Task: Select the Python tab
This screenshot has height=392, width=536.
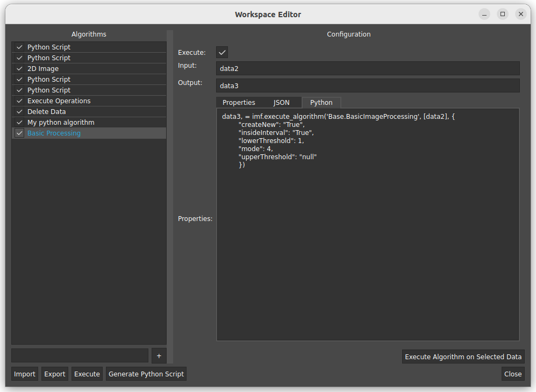Action: 321,102
